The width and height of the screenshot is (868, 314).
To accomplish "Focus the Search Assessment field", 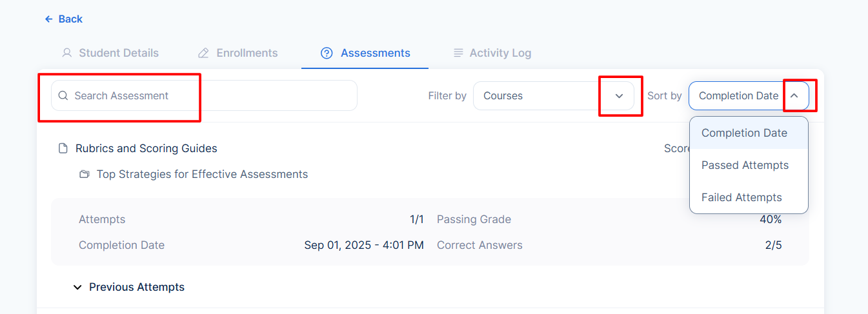I will pos(204,95).
